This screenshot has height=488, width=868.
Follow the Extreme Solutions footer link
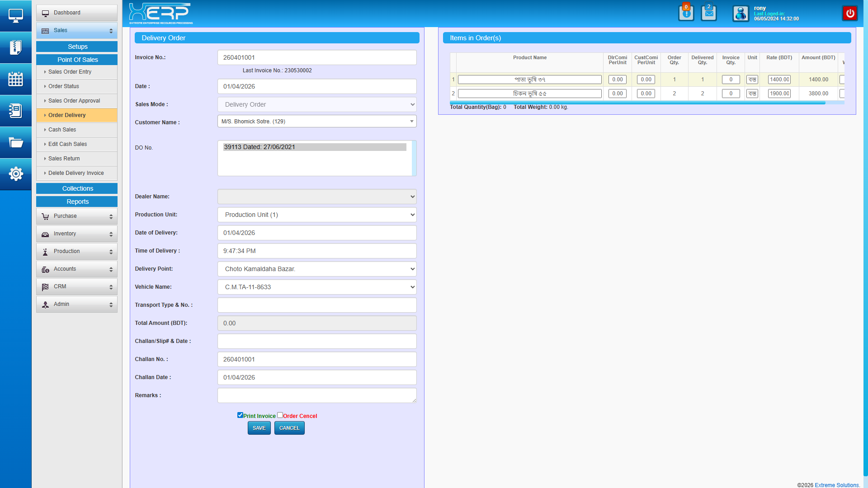coord(837,485)
